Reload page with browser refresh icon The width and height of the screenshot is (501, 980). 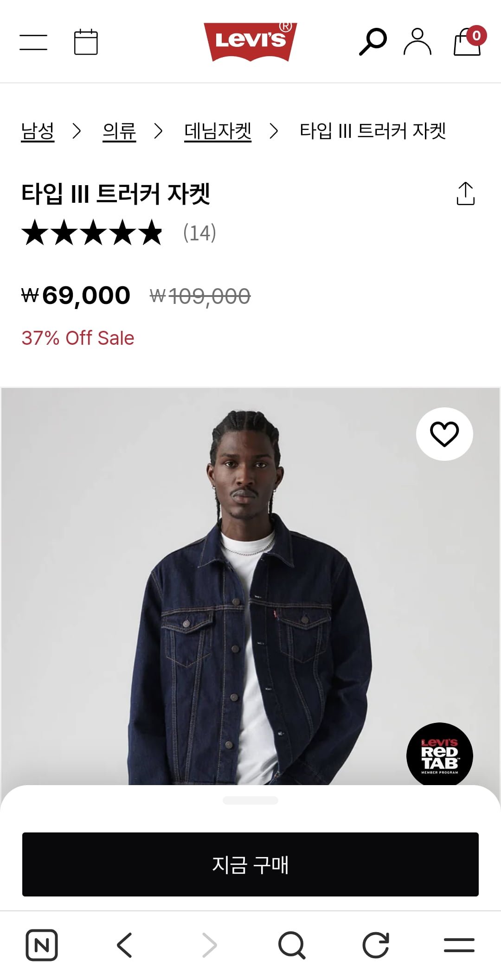coord(375,945)
